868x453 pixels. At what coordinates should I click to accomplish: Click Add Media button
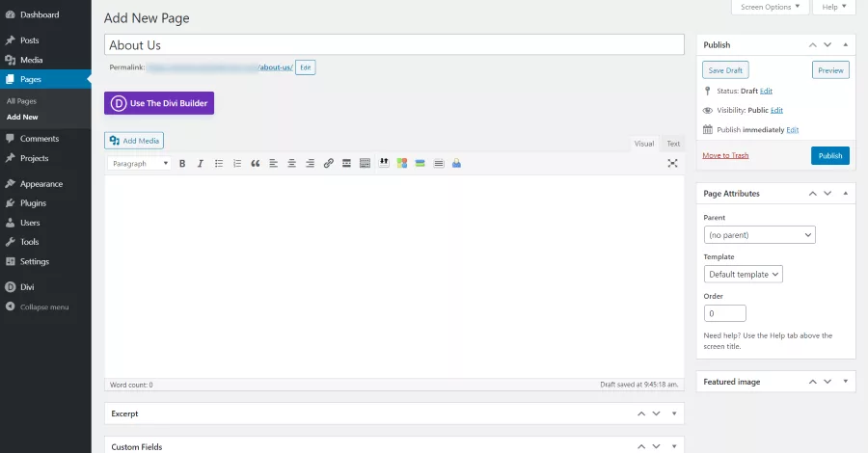[134, 141]
